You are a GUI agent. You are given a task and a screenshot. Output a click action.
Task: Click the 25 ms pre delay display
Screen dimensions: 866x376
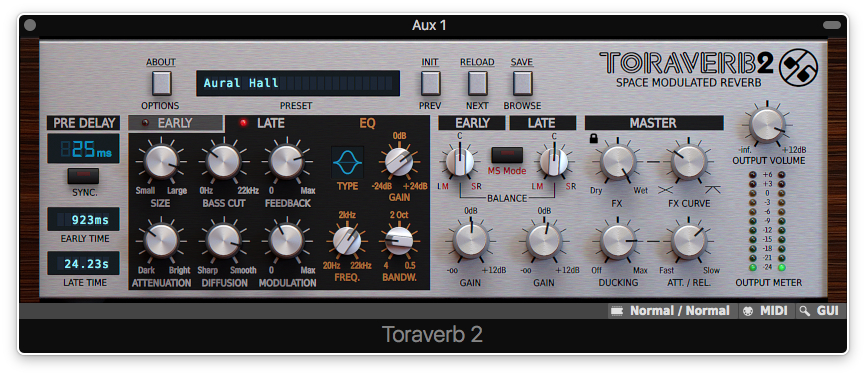point(83,149)
